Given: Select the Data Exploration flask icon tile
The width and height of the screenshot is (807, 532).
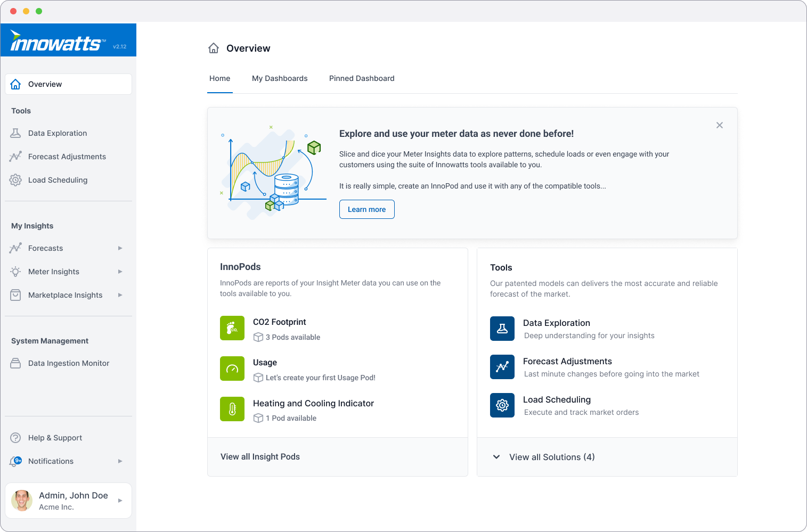Looking at the screenshot, I should tap(502, 329).
